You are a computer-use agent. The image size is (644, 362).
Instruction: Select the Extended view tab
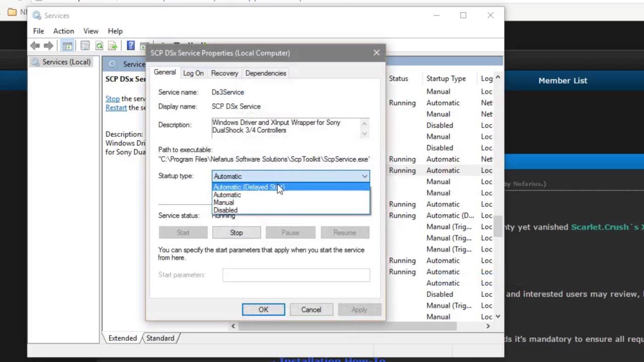point(122,338)
